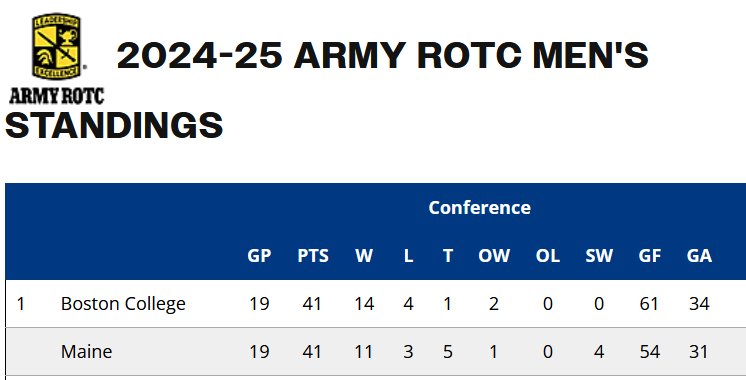Click Maine's 31 goals-against value
The height and width of the screenshot is (380, 746).
coord(699,351)
